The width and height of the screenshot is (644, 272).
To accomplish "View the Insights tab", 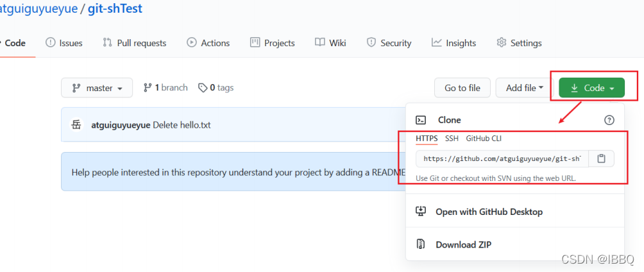I will (x=453, y=43).
